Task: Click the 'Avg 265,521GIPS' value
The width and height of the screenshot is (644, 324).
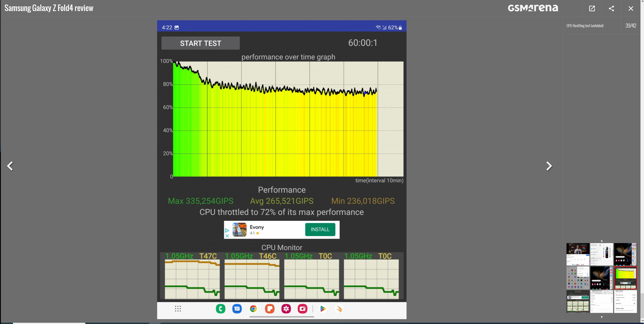Action: click(x=282, y=201)
